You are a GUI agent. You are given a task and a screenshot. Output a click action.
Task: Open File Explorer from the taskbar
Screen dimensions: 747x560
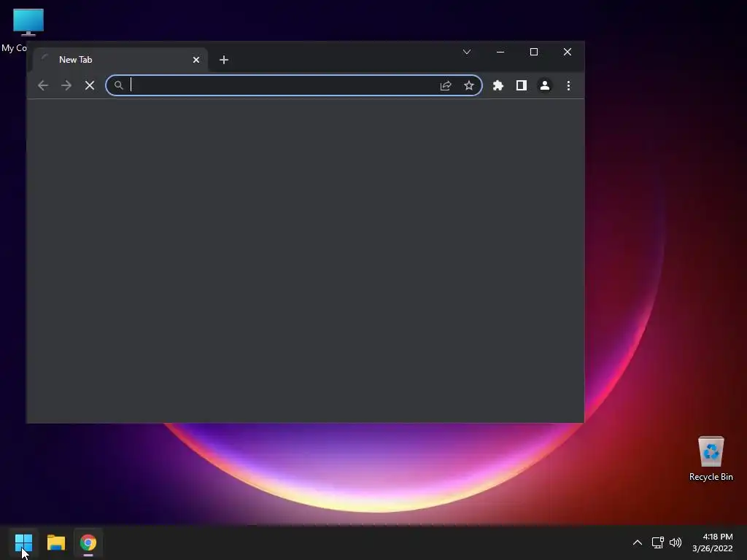(55, 542)
